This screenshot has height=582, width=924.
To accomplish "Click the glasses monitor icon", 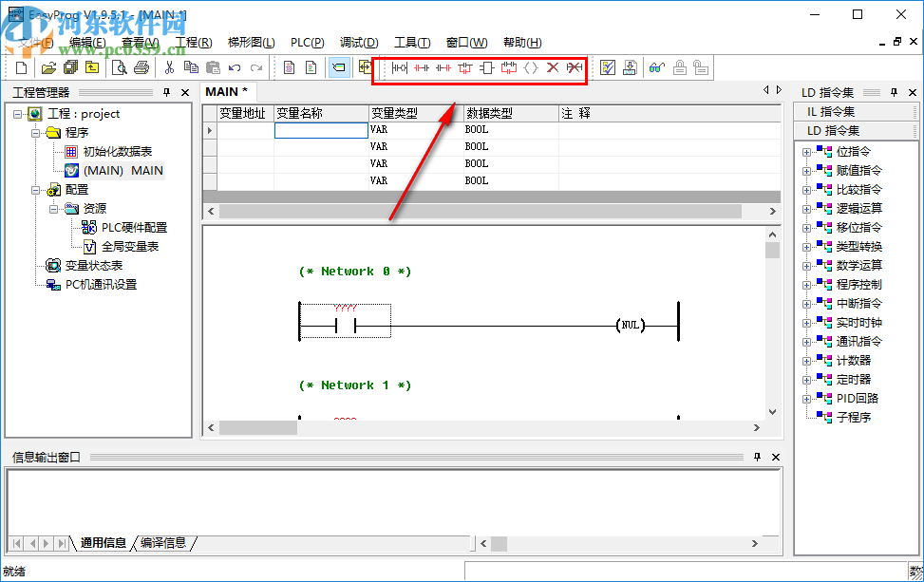I will pos(657,68).
